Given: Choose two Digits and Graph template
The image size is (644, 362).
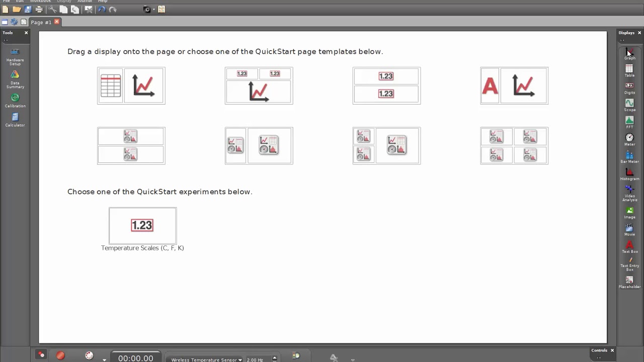Looking at the screenshot, I should pos(259,85).
